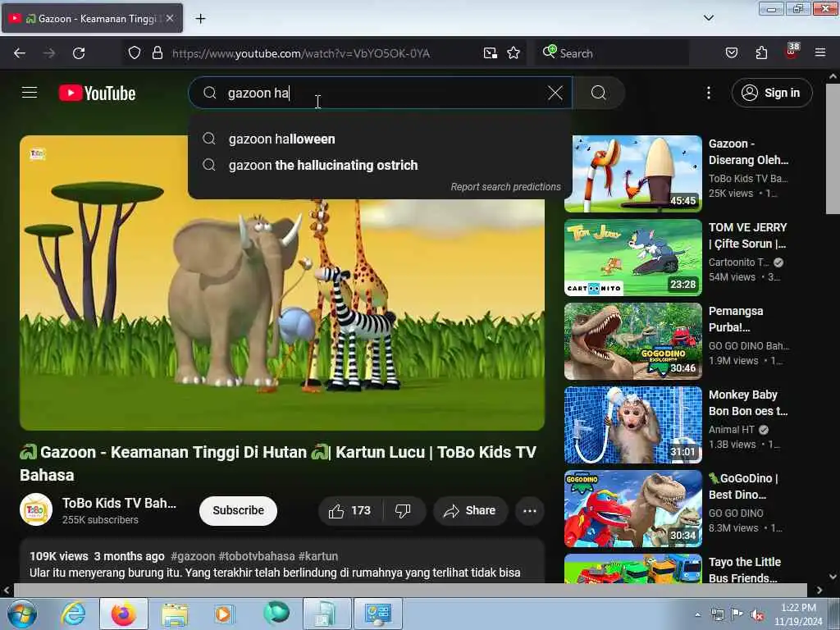Close the Gazoon YouTube tab
This screenshot has height=630, width=840.
coord(169,18)
